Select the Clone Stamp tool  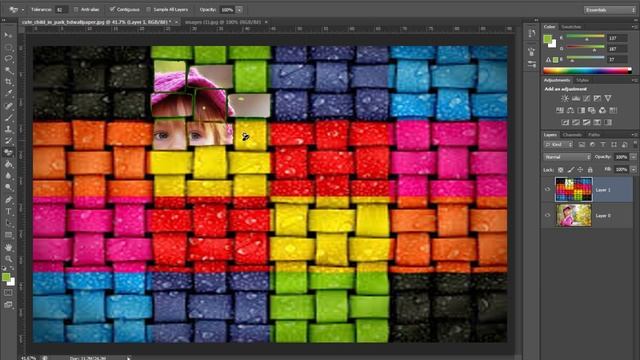click(8, 129)
